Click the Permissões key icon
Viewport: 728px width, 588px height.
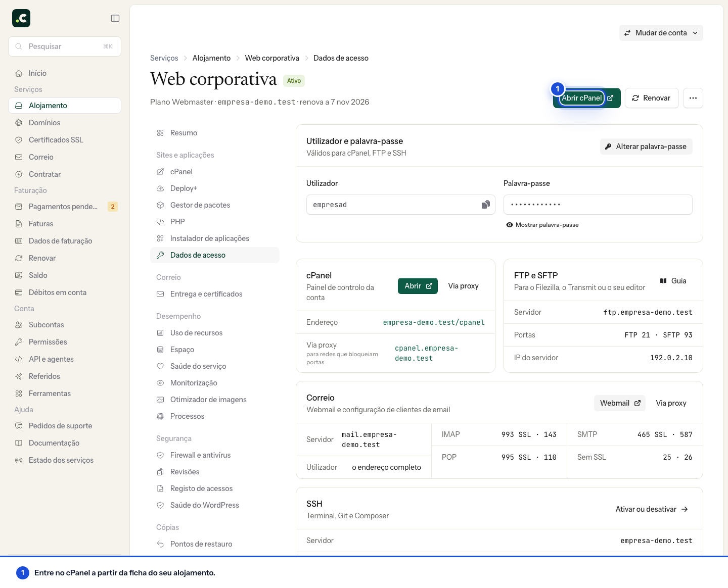[x=19, y=342]
